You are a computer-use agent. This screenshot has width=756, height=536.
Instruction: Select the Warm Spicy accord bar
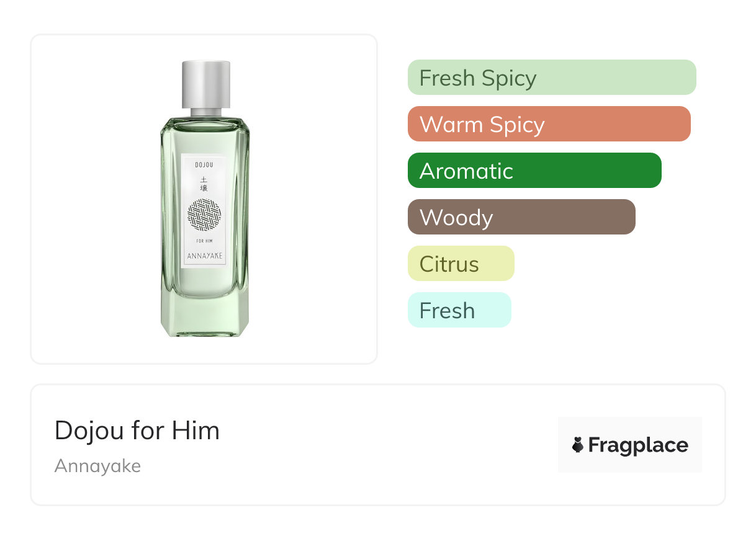[x=549, y=124]
